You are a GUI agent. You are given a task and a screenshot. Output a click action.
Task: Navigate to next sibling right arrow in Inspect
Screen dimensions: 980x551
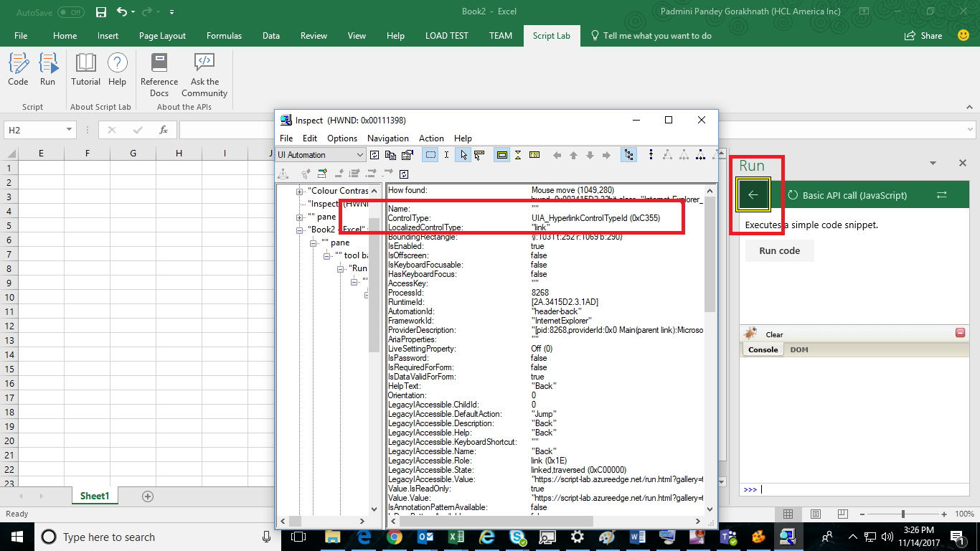[606, 155]
